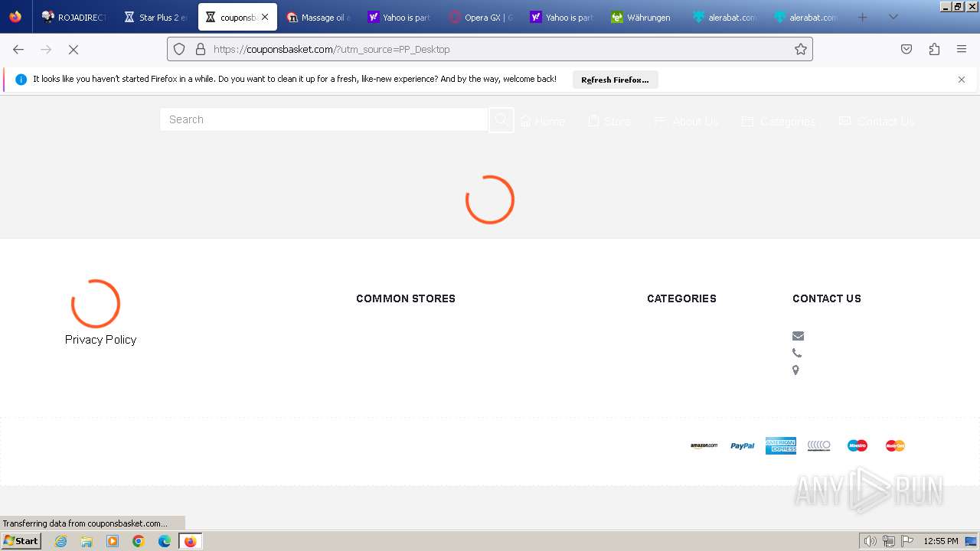The image size is (980, 551).
Task: Open the About Us nav link
Action: click(687, 121)
